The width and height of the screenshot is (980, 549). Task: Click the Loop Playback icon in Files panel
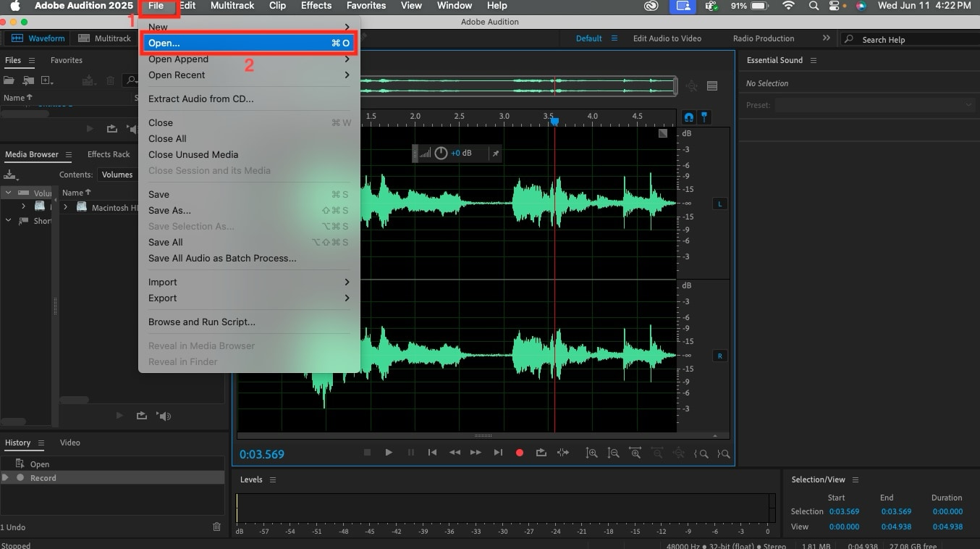111,129
